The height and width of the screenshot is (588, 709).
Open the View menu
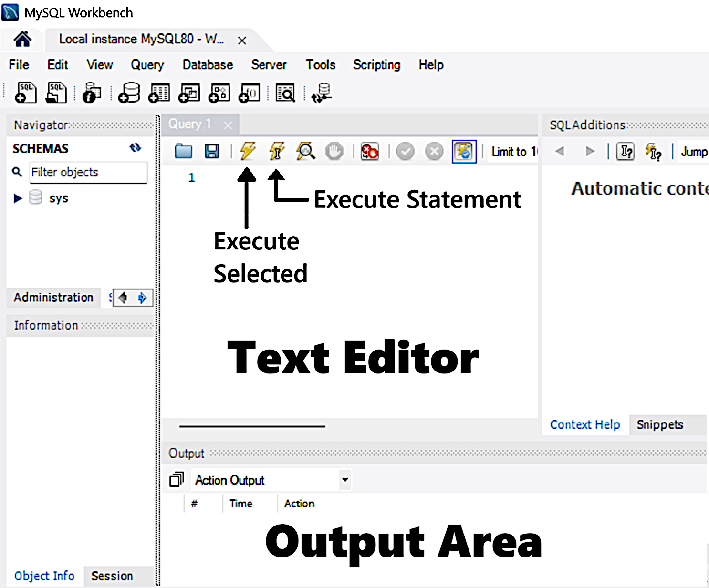coord(99,64)
